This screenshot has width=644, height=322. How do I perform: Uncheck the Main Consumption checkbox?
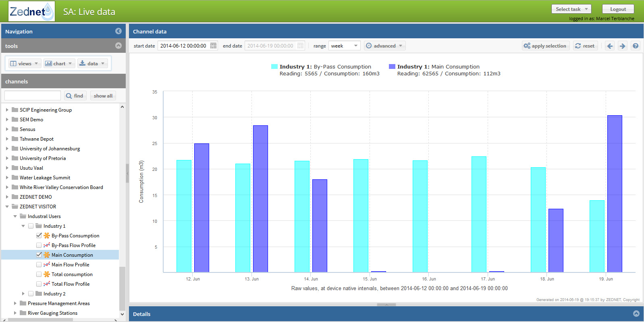tap(39, 255)
